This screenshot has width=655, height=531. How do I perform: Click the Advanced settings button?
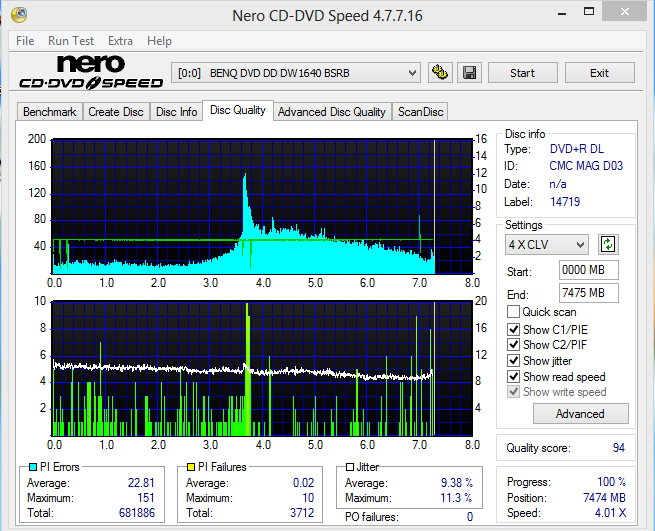point(580,414)
